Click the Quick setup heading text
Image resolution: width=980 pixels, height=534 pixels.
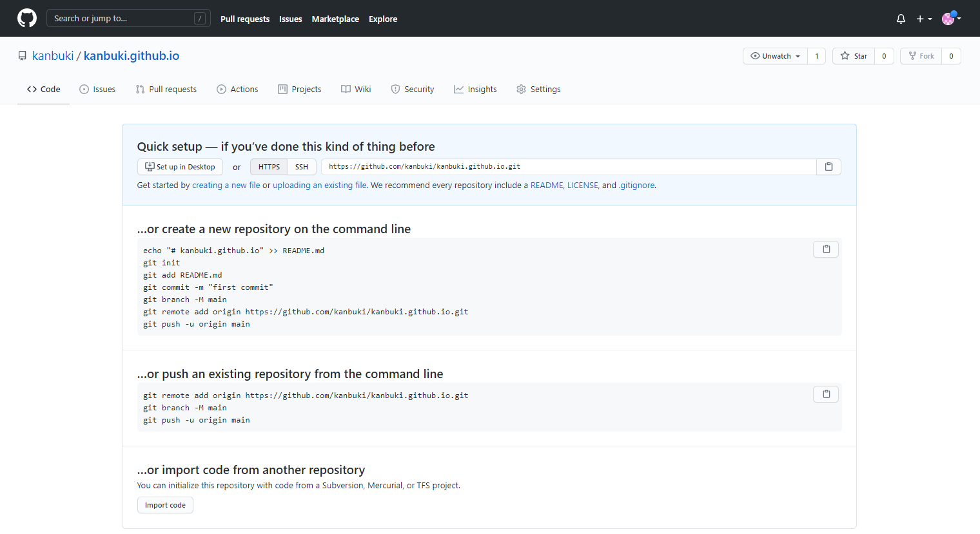click(286, 147)
